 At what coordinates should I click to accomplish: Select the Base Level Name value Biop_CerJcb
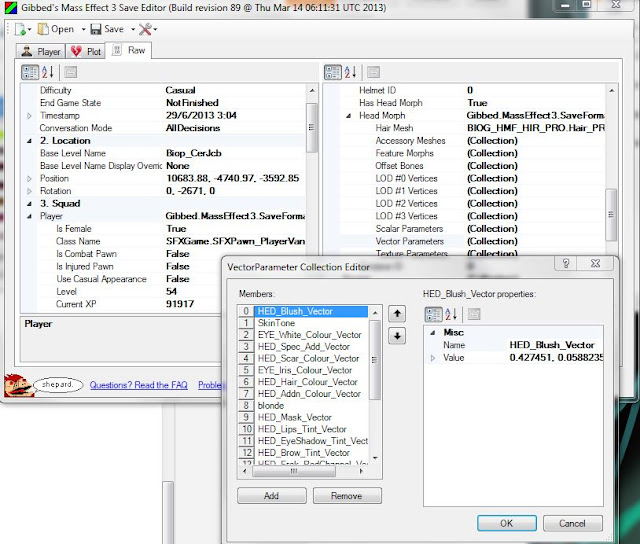[193, 153]
